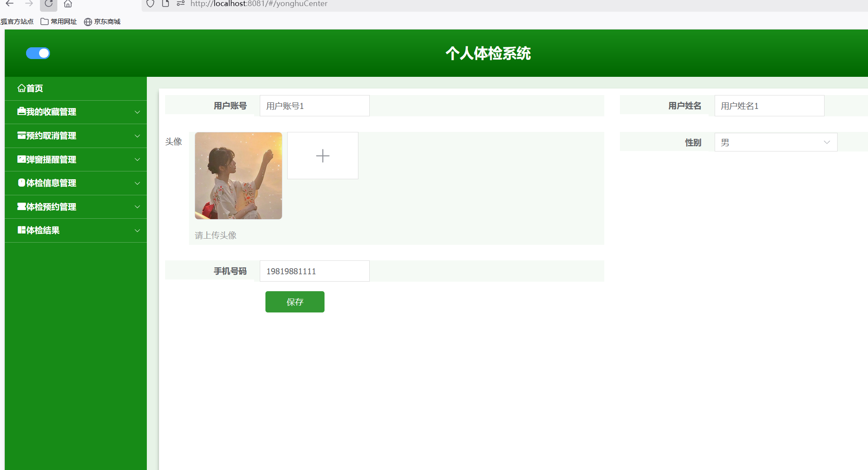Click the briefcase icon for 我的收藏管理
Viewport: 868px width, 470px height.
click(x=21, y=112)
